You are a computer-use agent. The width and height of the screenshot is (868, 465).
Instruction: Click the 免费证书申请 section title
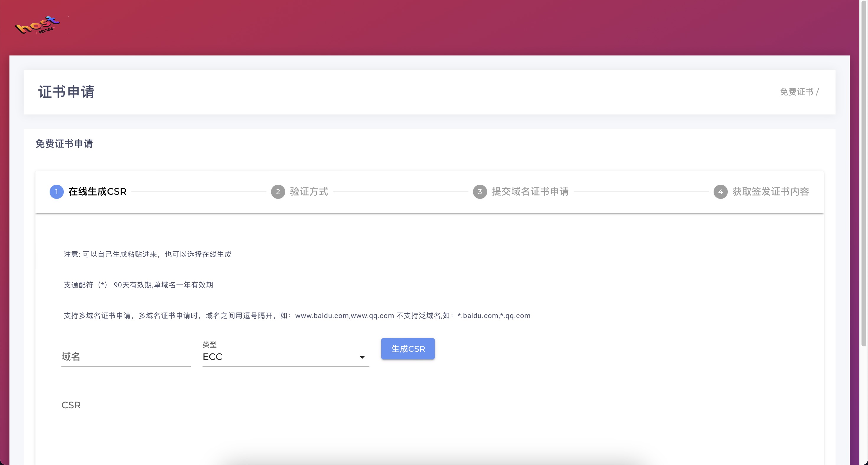coord(64,144)
